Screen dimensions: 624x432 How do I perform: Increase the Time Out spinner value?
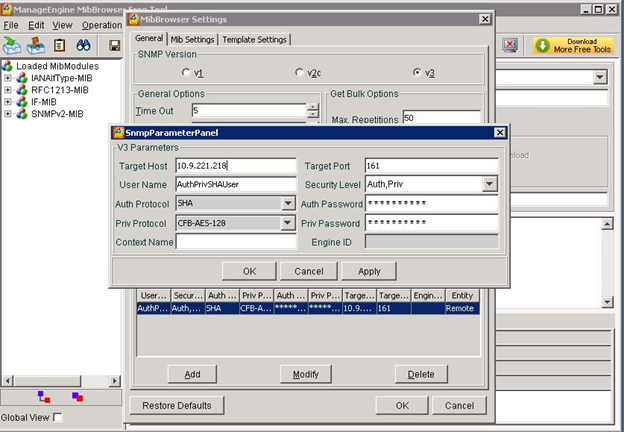pos(313,107)
